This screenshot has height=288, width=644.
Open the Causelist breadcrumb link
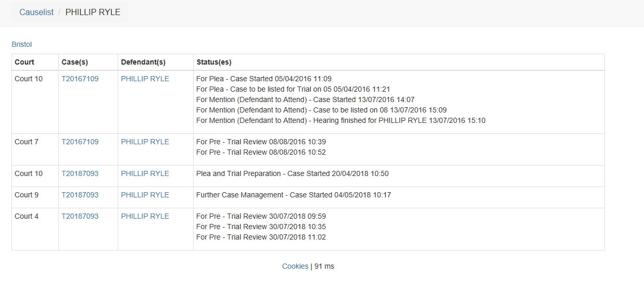36,12
